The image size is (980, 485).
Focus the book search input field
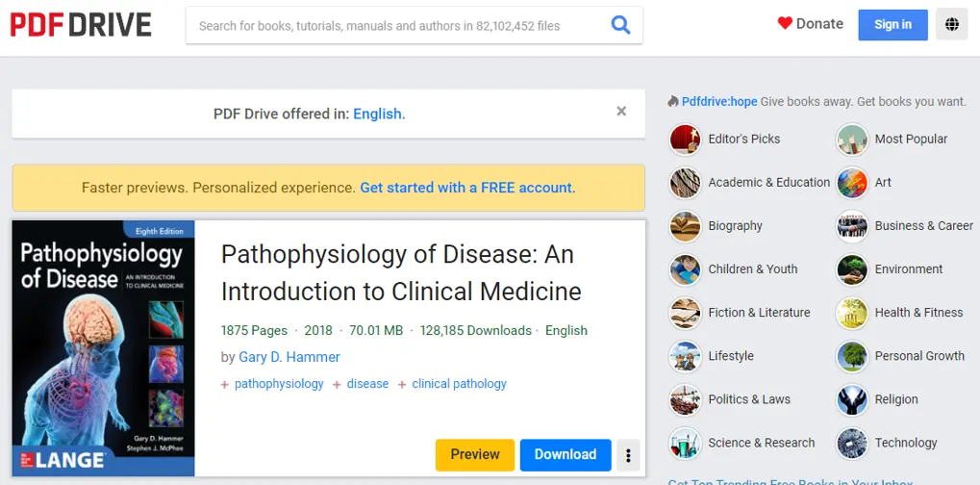[394, 26]
